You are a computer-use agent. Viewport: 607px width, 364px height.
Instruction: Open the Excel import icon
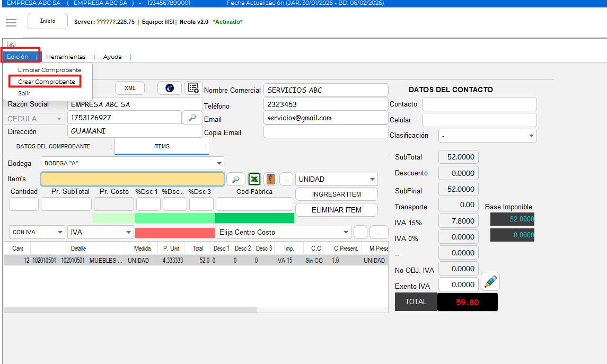click(x=255, y=179)
